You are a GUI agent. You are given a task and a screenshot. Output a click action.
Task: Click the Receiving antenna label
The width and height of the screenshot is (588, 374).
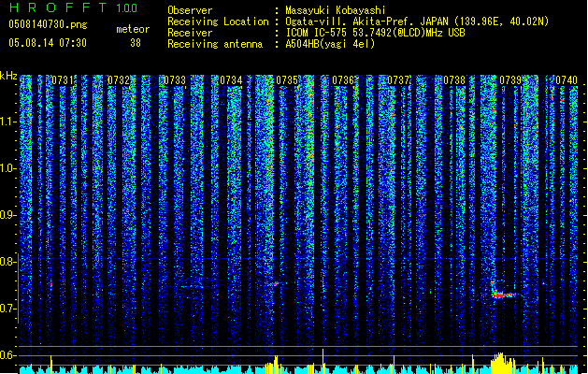point(215,44)
